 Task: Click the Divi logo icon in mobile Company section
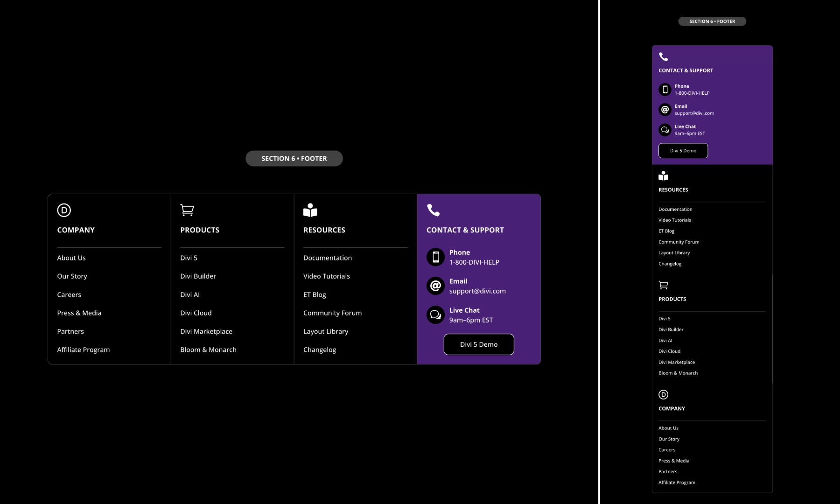663,394
